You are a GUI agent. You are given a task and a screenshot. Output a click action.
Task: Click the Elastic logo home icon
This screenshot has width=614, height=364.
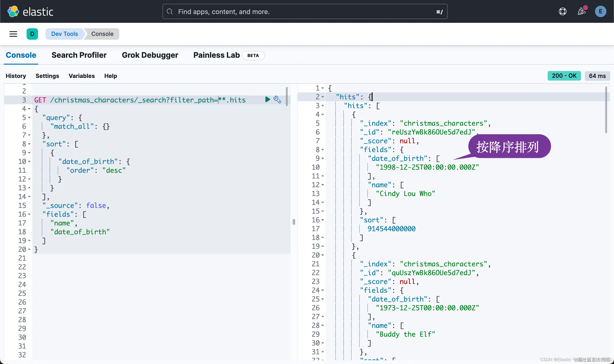tap(13, 12)
